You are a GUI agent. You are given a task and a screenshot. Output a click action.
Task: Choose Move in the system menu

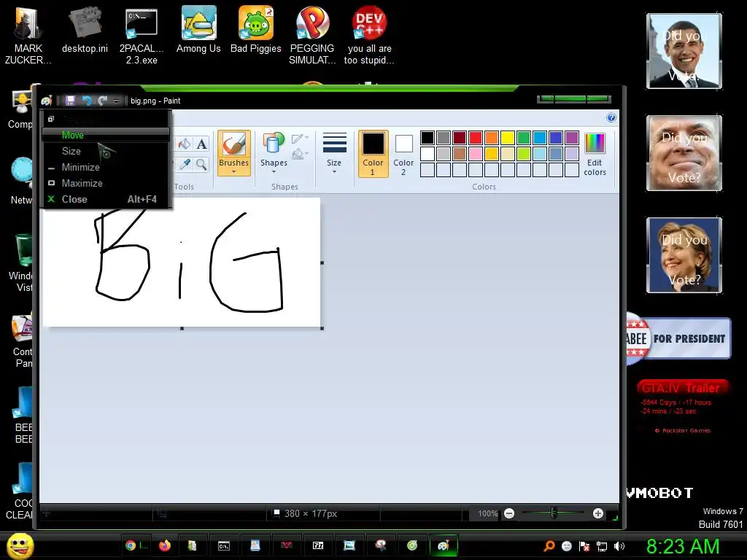pyautogui.click(x=106, y=135)
